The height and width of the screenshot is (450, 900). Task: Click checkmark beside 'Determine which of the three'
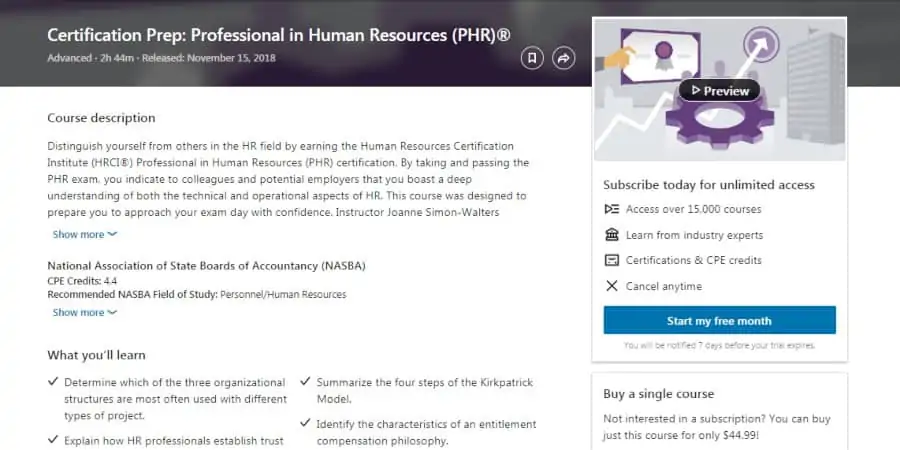(53, 381)
